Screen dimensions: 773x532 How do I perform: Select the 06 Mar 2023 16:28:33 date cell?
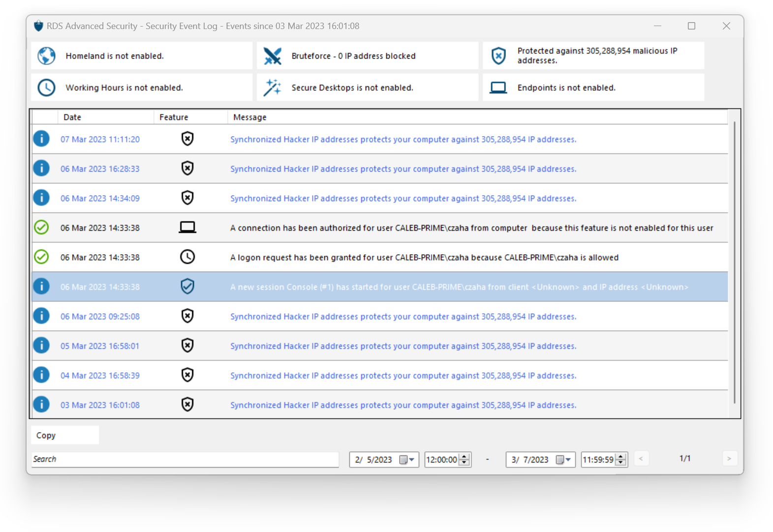coord(100,169)
